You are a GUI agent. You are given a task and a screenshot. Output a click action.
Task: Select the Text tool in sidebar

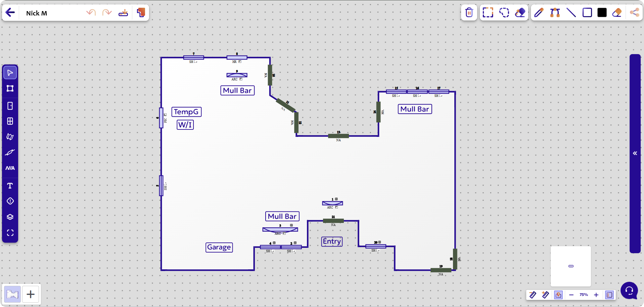coord(10,186)
